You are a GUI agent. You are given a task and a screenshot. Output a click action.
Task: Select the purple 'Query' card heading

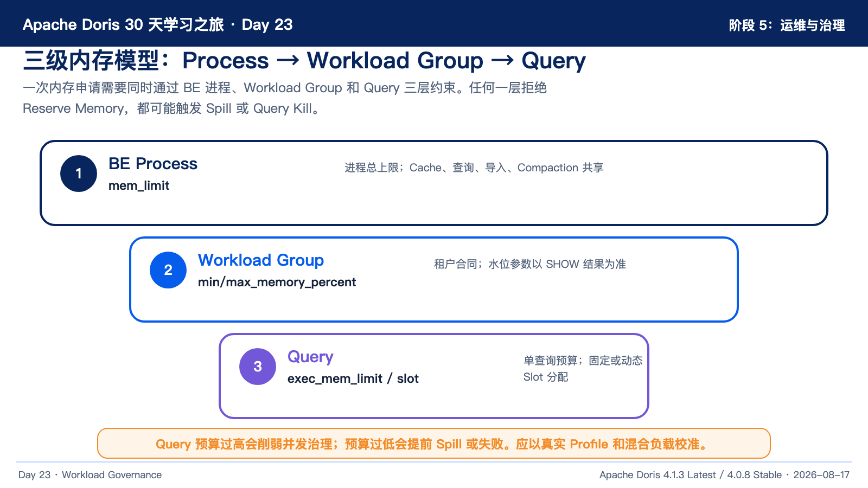pos(310,357)
